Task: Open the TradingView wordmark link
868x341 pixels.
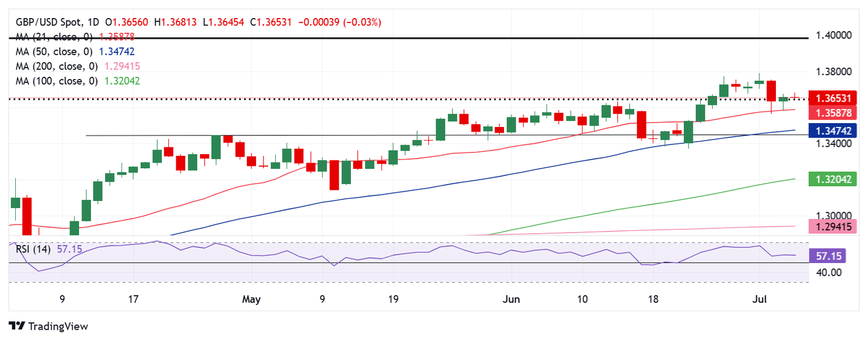Action: [58, 326]
